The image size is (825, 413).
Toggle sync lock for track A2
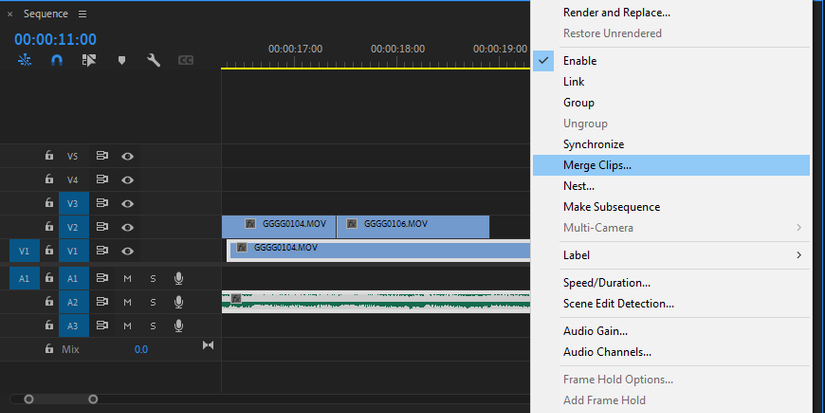(102, 301)
